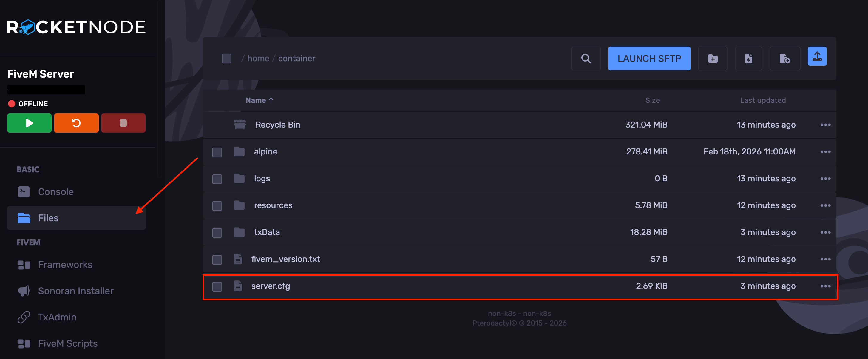Image resolution: width=868 pixels, height=359 pixels.
Task: Open the Console page in the sidebar
Action: tap(55, 192)
